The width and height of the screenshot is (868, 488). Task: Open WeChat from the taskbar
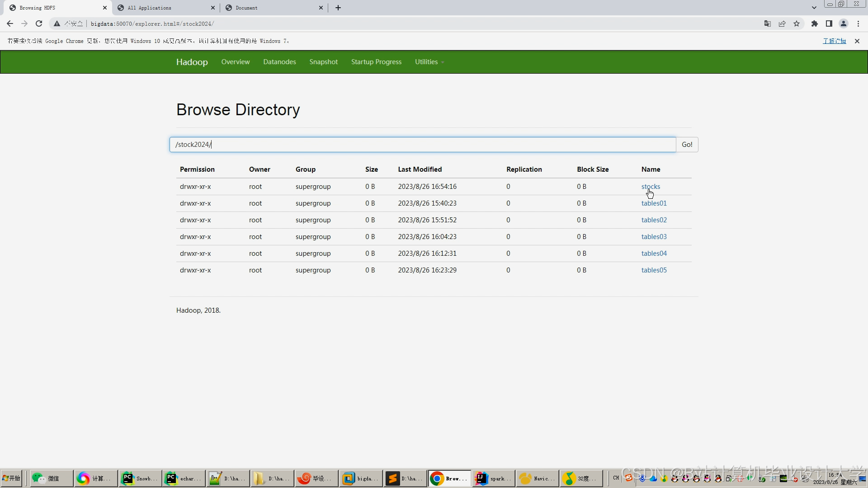(x=49, y=478)
